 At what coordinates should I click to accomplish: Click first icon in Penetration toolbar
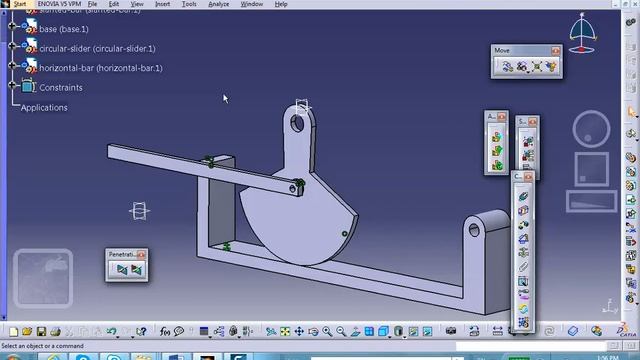pyautogui.click(x=122, y=269)
